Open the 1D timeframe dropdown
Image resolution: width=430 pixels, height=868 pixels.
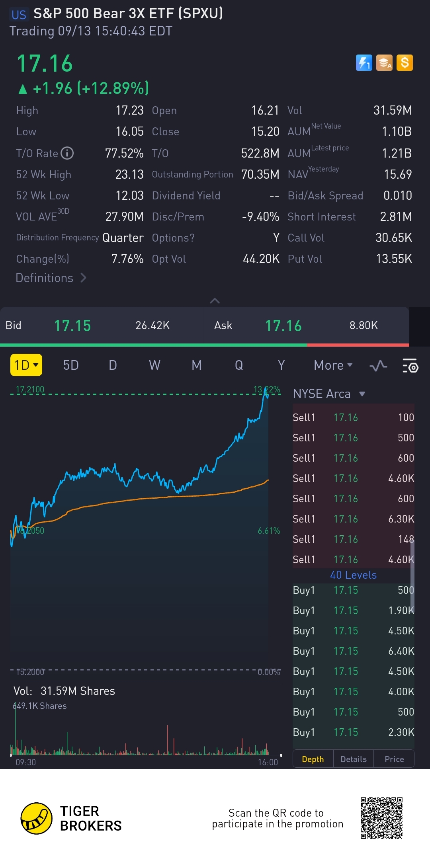(26, 365)
